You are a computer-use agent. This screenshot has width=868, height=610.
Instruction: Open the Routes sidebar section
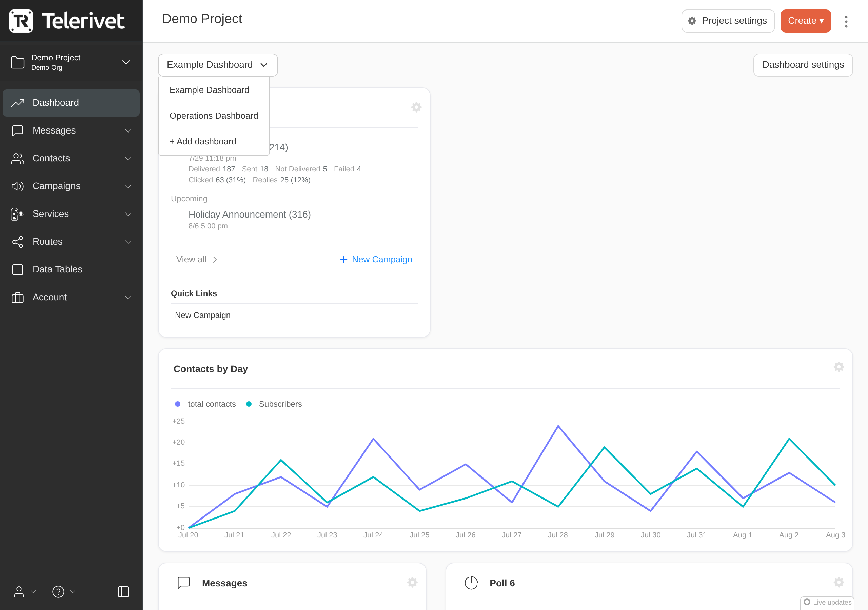71,242
